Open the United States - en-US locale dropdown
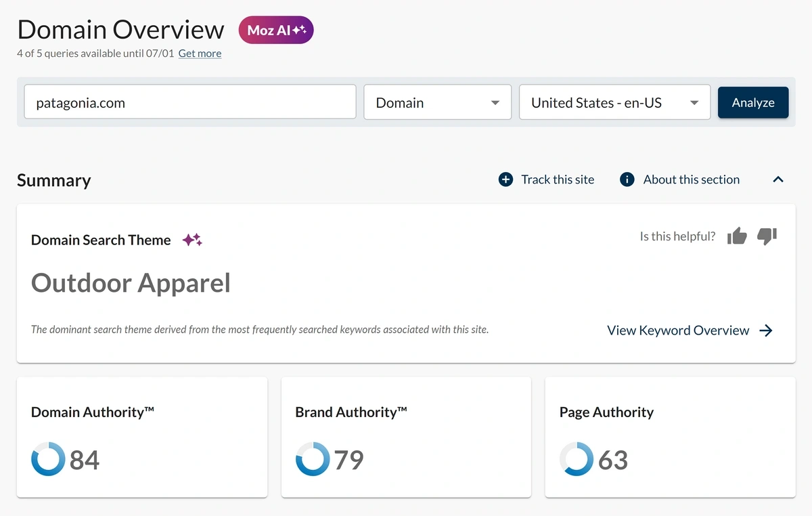 point(614,102)
